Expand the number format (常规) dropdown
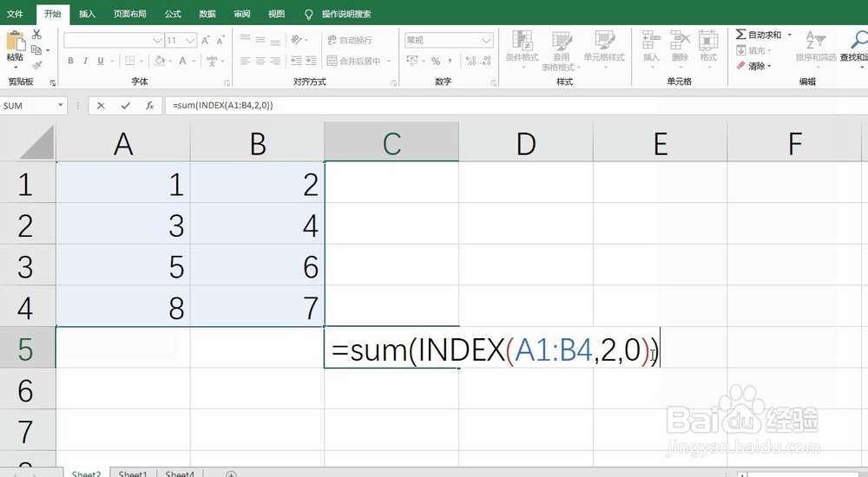The height and width of the screenshot is (477, 868). (x=487, y=40)
